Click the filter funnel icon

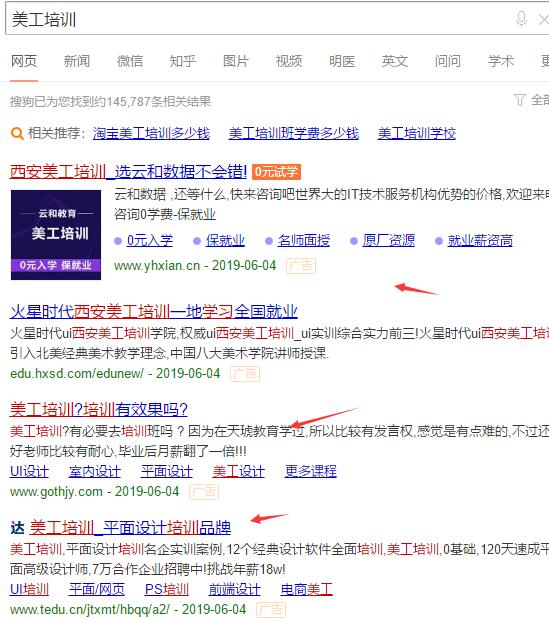coord(519,100)
